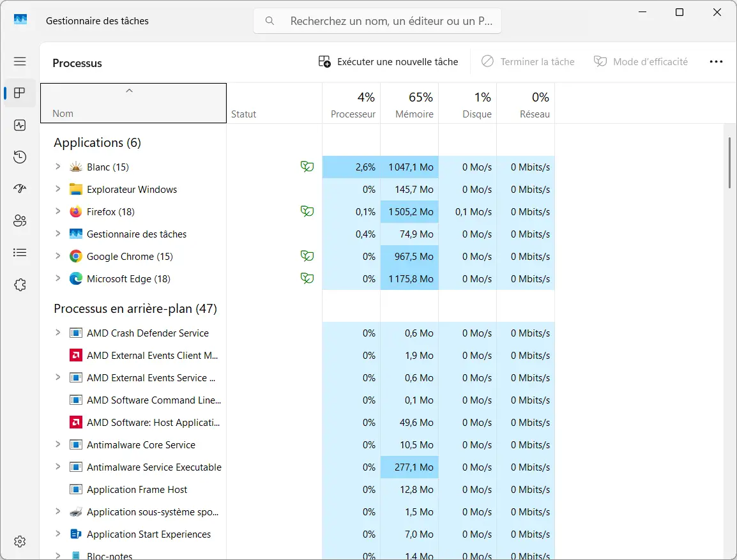
Task: Expand the AMD External Events Service row
Action: [58, 377]
